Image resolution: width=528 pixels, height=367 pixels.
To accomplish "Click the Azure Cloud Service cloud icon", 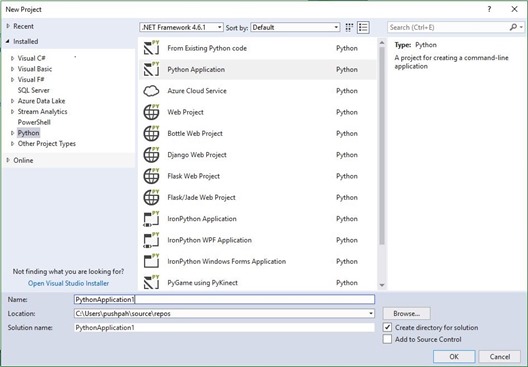I will pyautogui.click(x=152, y=91).
